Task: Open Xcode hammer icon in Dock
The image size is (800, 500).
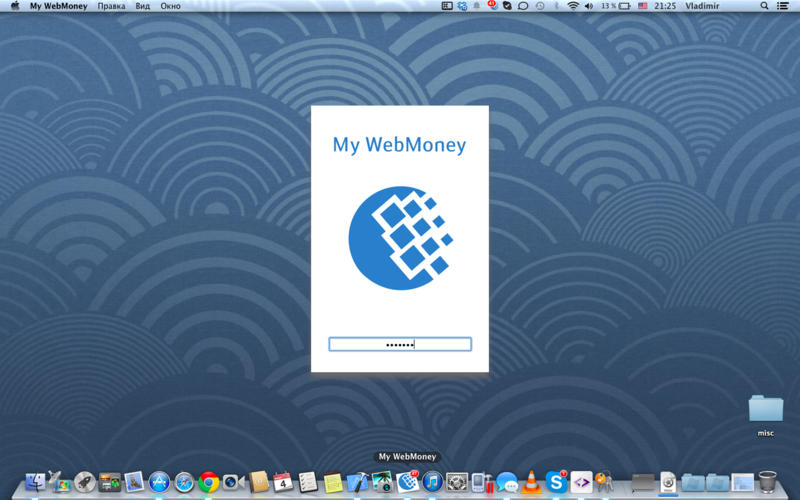Action: click(x=358, y=482)
